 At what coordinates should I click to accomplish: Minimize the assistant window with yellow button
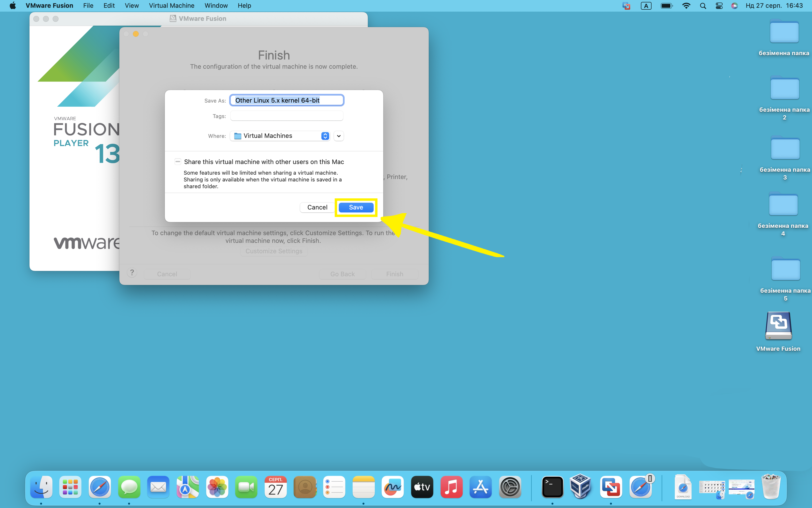pos(136,34)
